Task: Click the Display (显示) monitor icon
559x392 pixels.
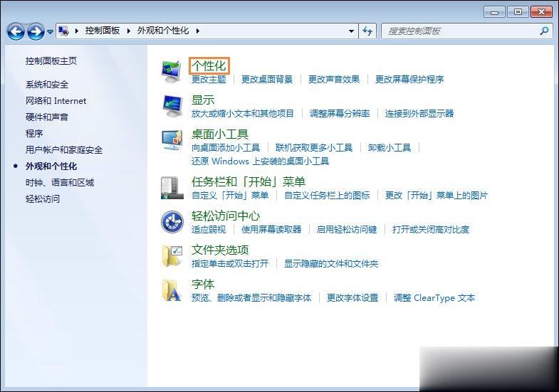Action: tap(172, 106)
